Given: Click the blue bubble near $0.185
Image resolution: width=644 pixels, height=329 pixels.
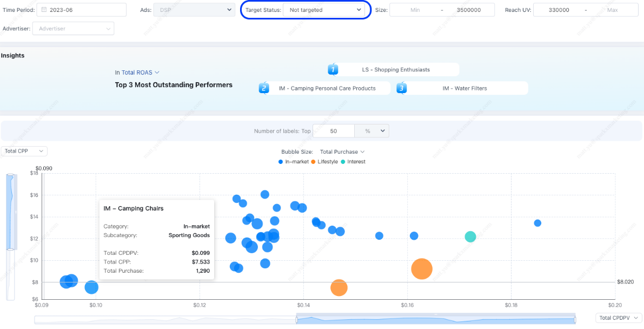Looking at the screenshot, I should tap(537, 223).
